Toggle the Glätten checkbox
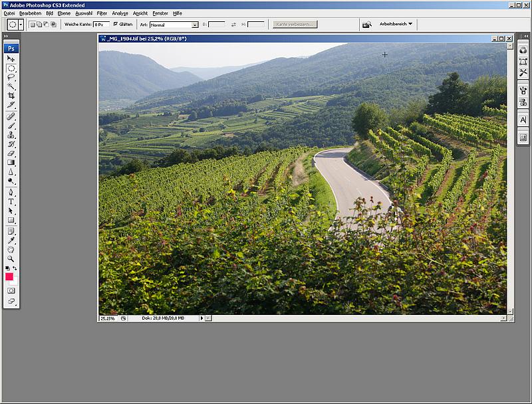 coord(116,25)
